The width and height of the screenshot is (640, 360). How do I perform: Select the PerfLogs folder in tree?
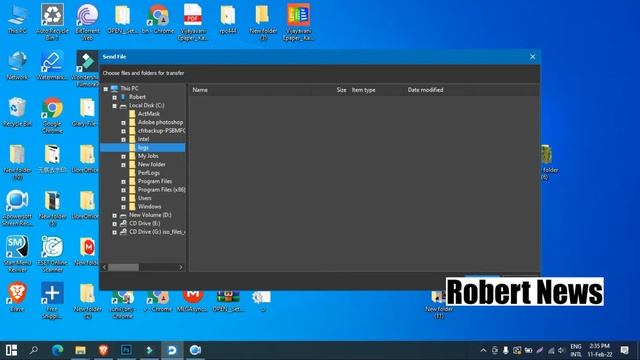pyautogui.click(x=149, y=173)
